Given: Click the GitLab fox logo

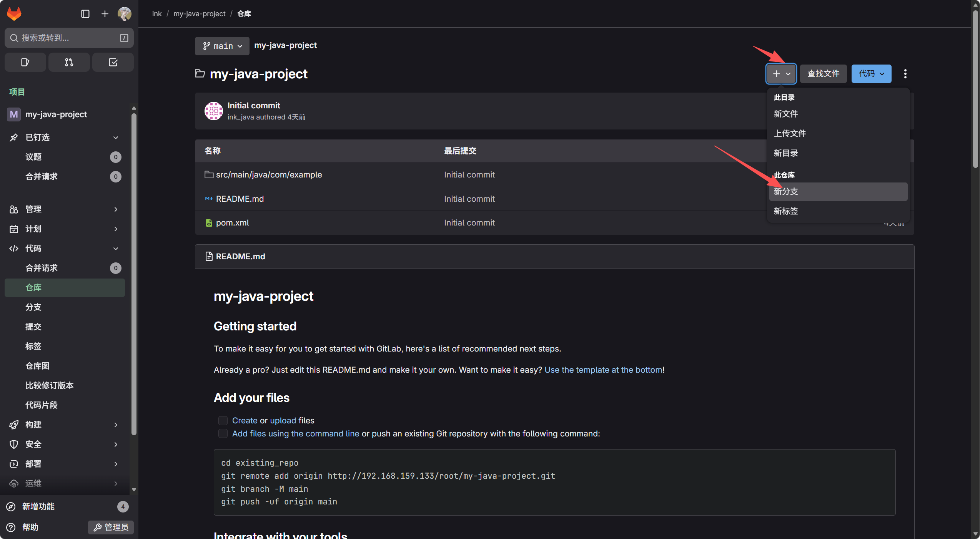Looking at the screenshot, I should pyautogui.click(x=14, y=14).
